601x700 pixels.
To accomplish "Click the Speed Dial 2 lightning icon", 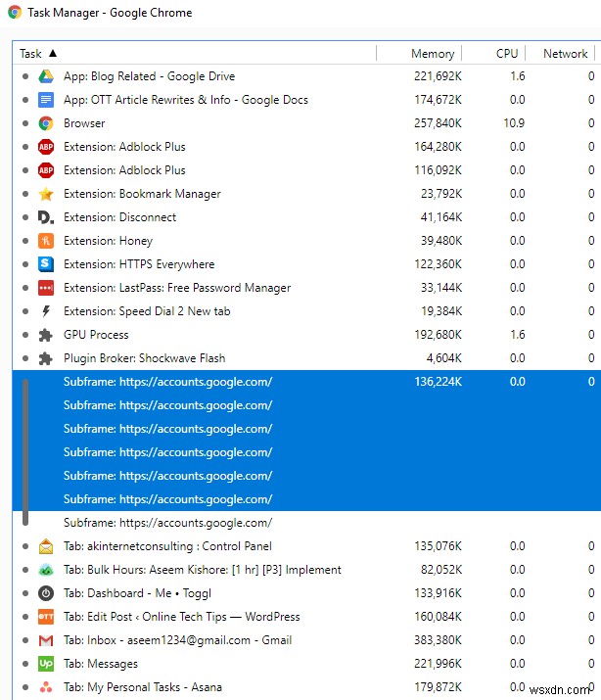I will [46, 311].
